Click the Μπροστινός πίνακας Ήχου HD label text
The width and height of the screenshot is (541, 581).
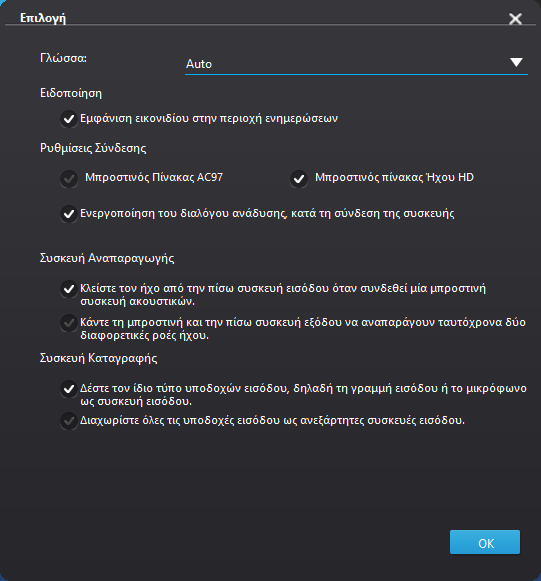pos(394,177)
